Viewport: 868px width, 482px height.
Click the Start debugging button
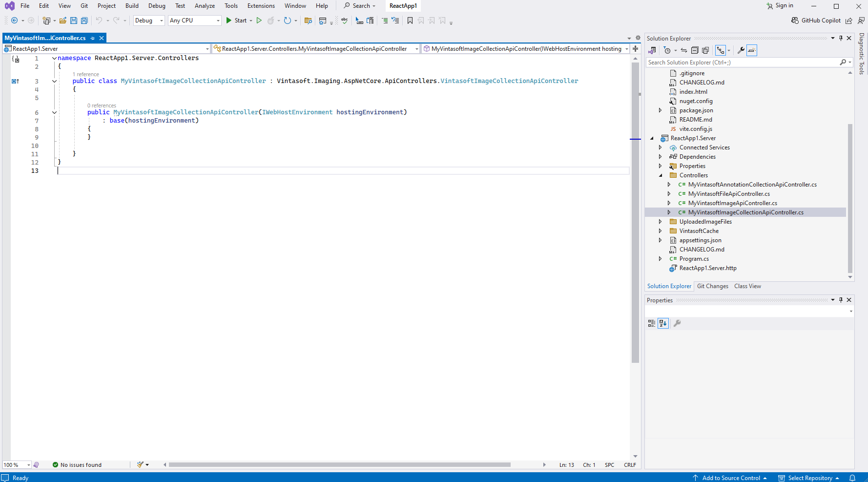click(236, 21)
